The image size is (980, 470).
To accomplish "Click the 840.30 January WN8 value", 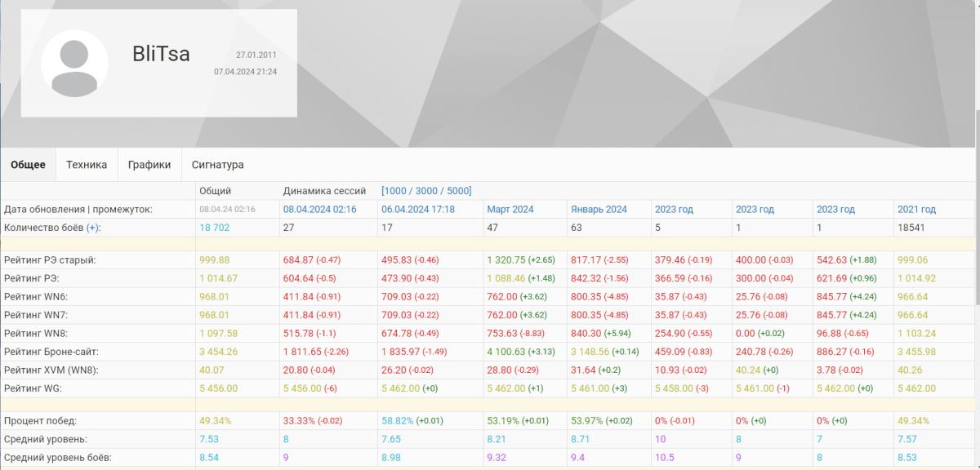I will click(x=586, y=333).
